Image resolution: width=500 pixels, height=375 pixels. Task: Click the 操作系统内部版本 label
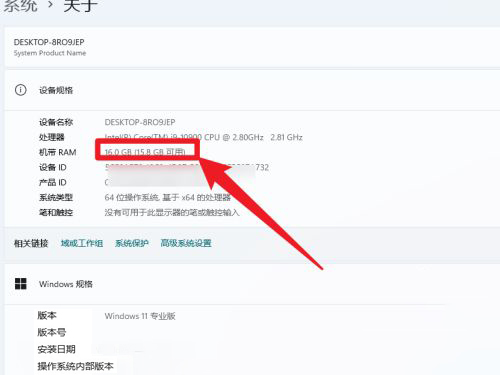(x=75, y=366)
